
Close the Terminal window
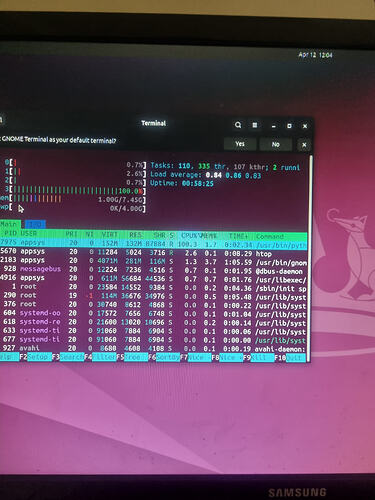pyautogui.click(x=305, y=126)
